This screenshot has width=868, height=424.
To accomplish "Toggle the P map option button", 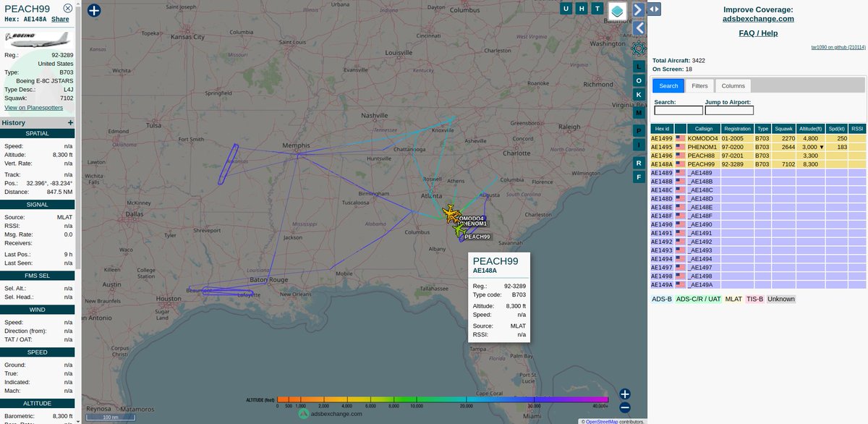I will pyautogui.click(x=639, y=130).
